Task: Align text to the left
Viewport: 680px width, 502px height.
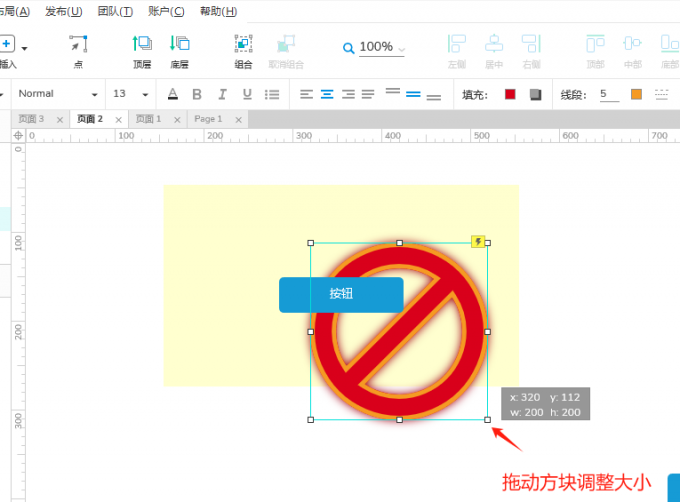Action: [x=307, y=94]
